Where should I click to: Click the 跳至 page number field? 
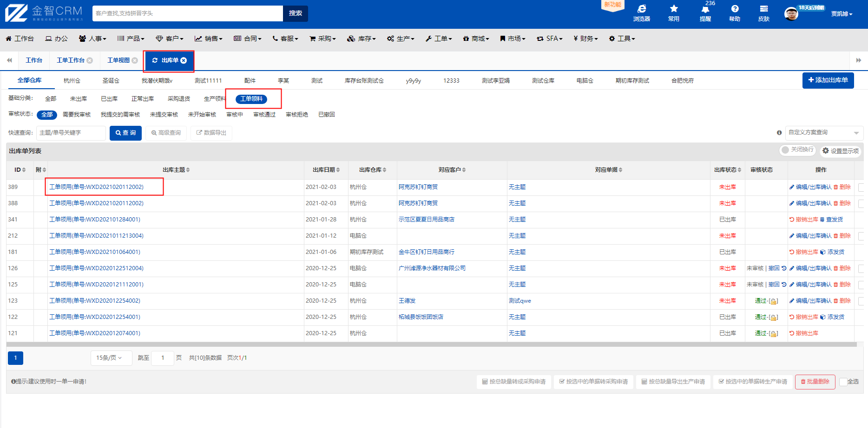click(x=163, y=358)
